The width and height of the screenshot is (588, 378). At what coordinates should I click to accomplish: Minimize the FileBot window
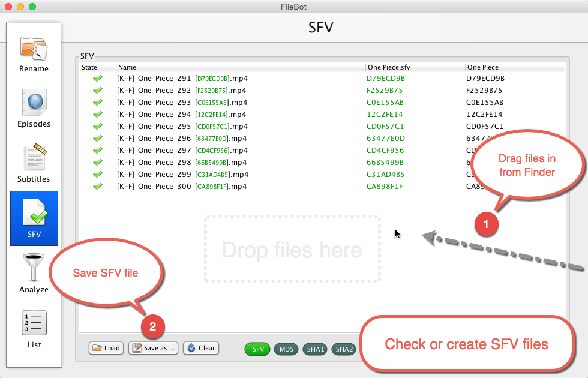20,7
